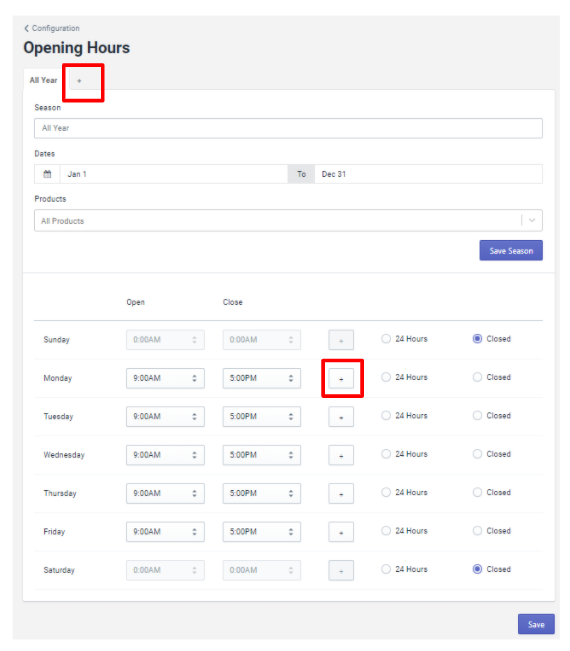Image resolution: width=570 pixels, height=651 pixels.
Task: Click the back chevron beside Configuration
Action: (x=27, y=28)
